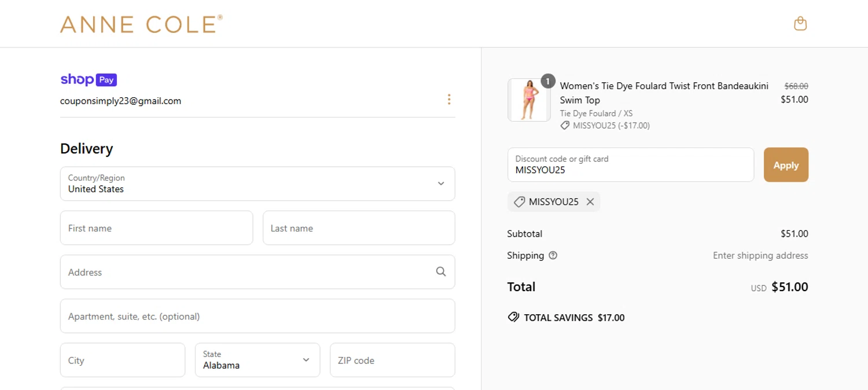The image size is (868, 390).
Task: Click the product title Women's Tie Dye Foulard
Action: [664, 93]
